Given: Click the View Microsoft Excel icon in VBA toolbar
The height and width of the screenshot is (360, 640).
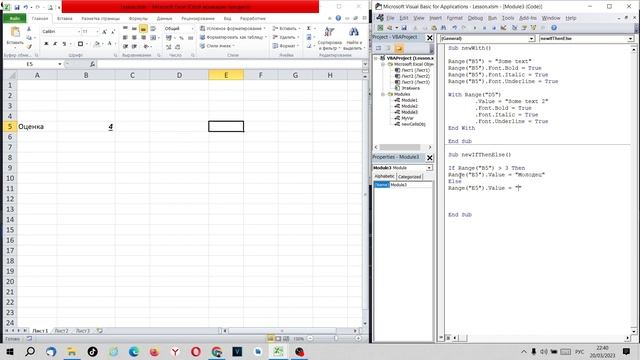Looking at the screenshot, I should tap(380, 28).
